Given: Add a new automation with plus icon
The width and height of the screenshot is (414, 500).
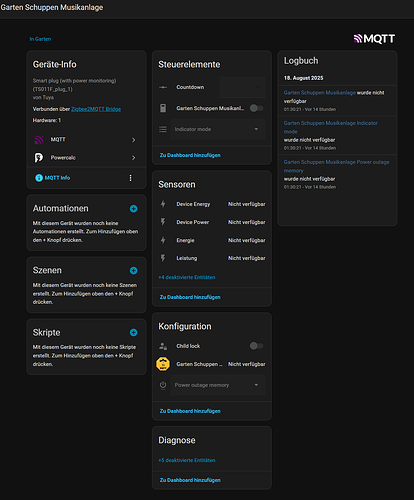Looking at the screenshot, I should [x=133, y=209].
